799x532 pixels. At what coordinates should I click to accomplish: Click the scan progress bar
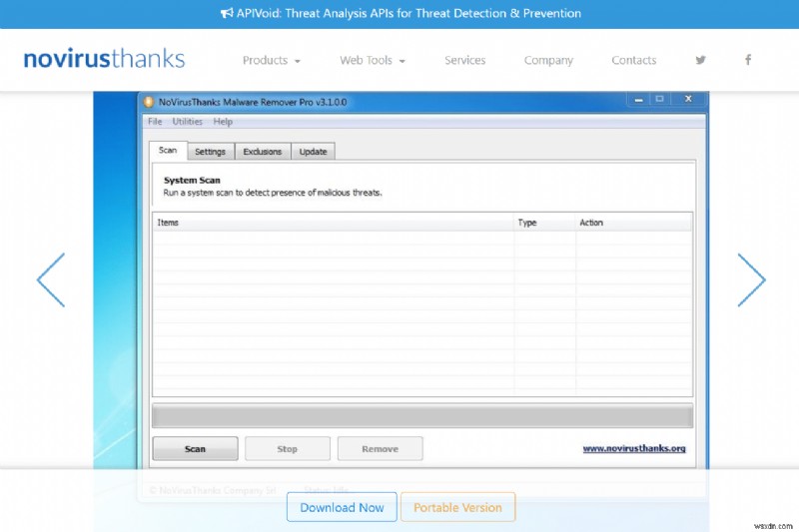pyautogui.click(x=422, y=416)
